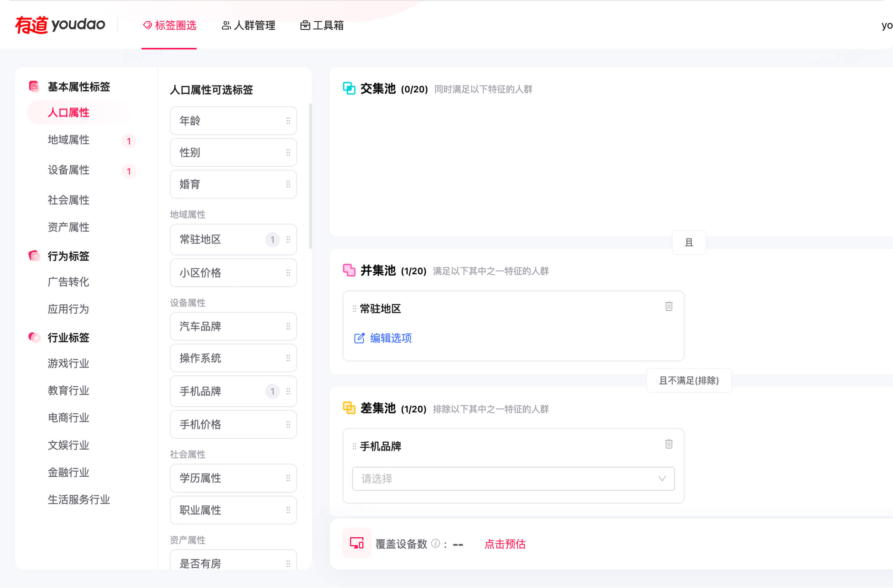Image resolution: width=893 pixels, height=588 pixels.
Task: Delete the 手机品牌 card with trash icon
Action: pyautogui.click(x=669, y=444)
